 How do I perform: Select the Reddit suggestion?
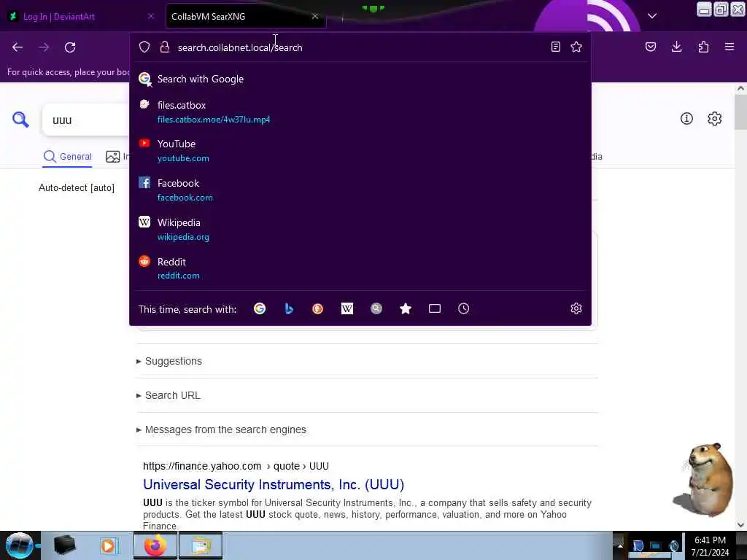click(x=360, y=268)
